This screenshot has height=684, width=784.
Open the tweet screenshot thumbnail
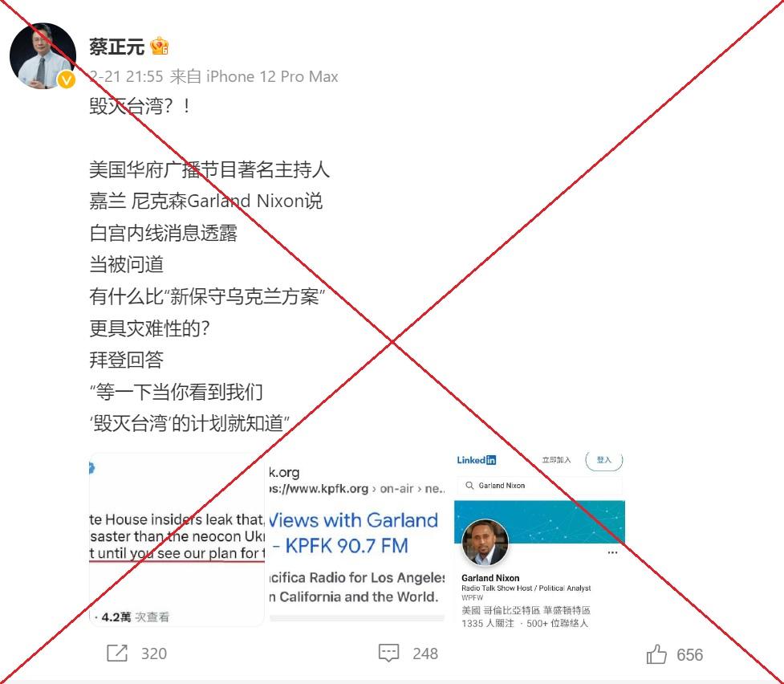(177, 539)
